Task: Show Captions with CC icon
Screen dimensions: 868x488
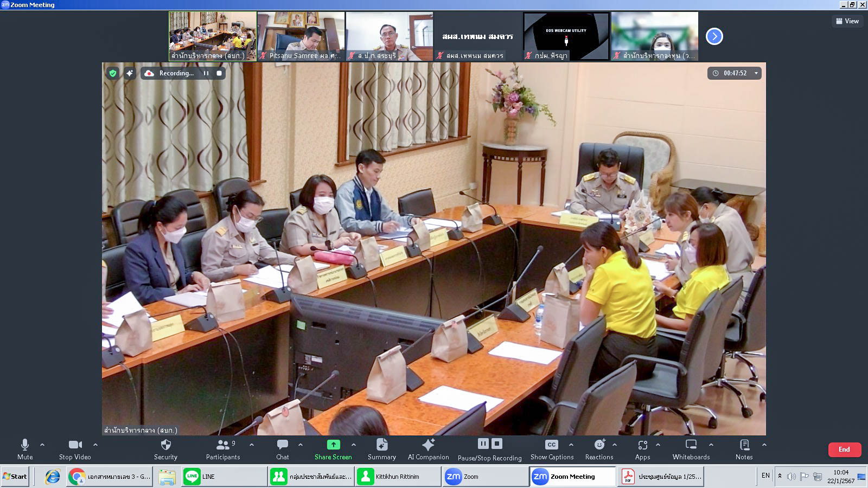Action: pos(552,450)
